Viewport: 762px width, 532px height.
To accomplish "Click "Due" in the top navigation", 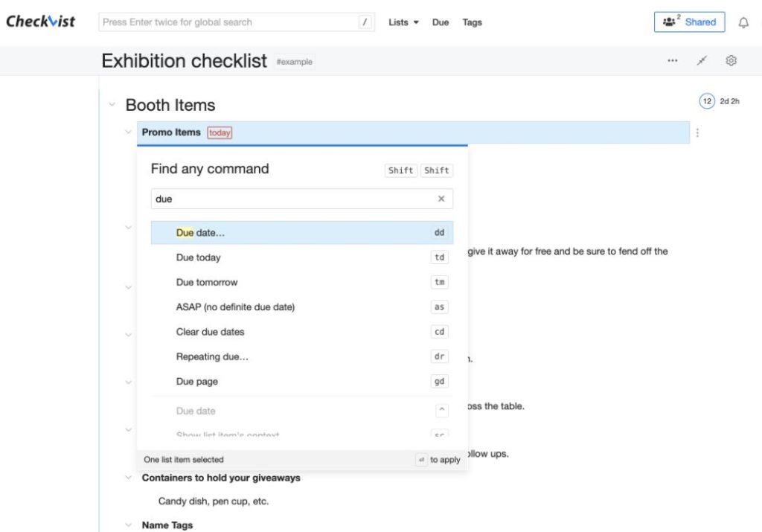I will (441, 22).
